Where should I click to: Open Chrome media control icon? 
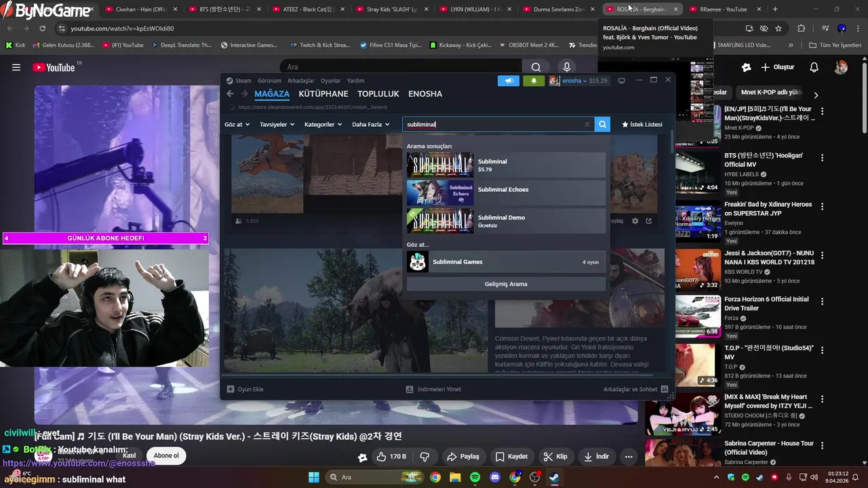[825, 28]
